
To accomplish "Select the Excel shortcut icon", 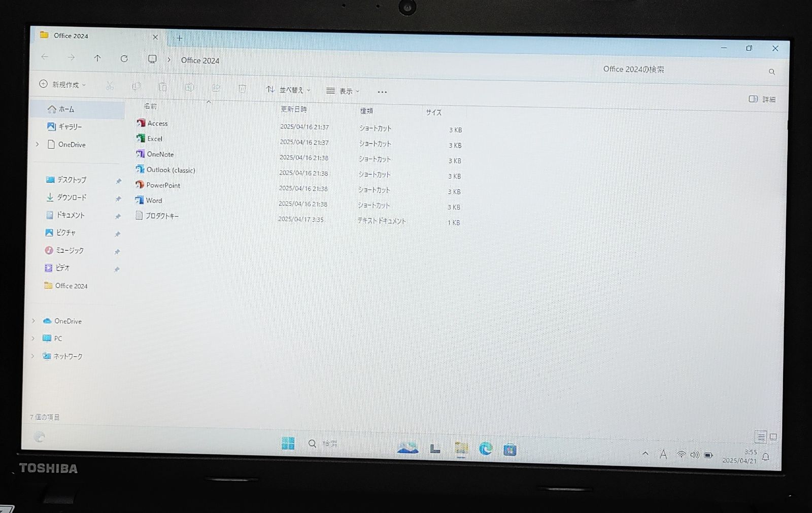I will click(141, 138).
